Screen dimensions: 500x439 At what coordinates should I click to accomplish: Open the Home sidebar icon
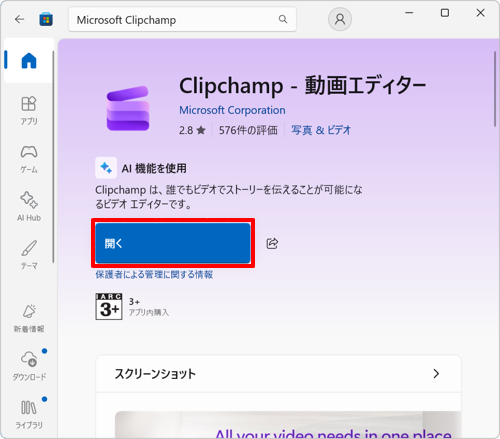click(29, 60)
